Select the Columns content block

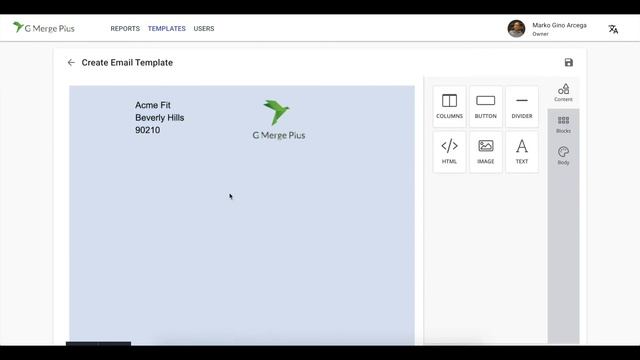(x=449, y=107)
